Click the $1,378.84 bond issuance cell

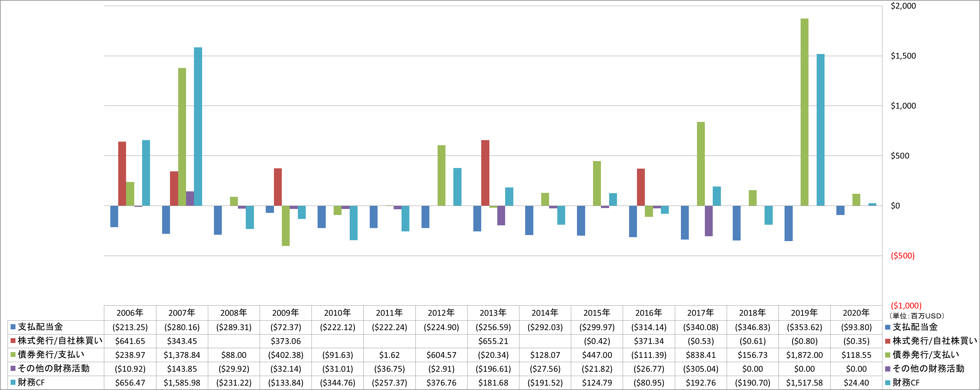182,355
